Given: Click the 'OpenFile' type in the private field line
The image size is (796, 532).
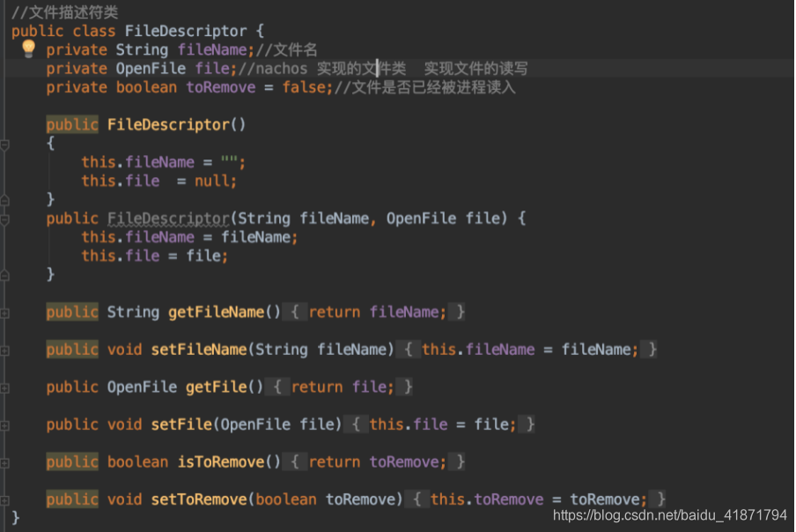Looking at the screenshot, I should (151, 69).
